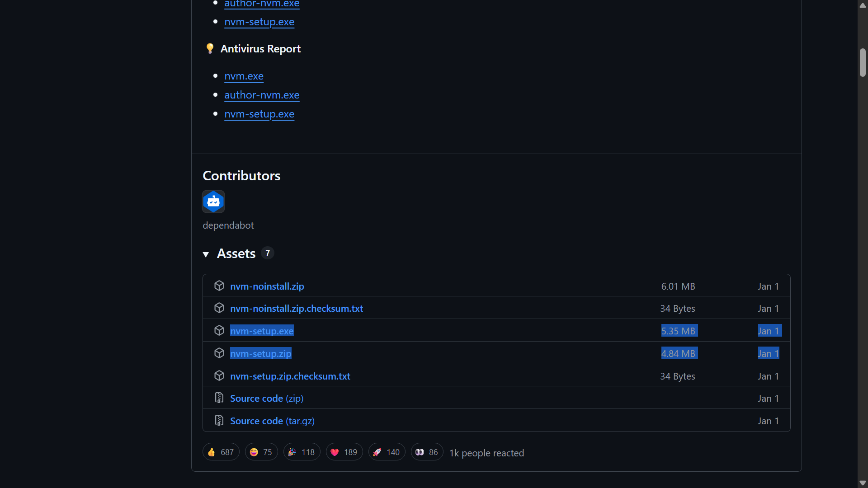Click package icon beside nvm-noinstall.zip.checksum.txt
The width and height of the screenshot is (868, 488).
[x=219, y=308]
